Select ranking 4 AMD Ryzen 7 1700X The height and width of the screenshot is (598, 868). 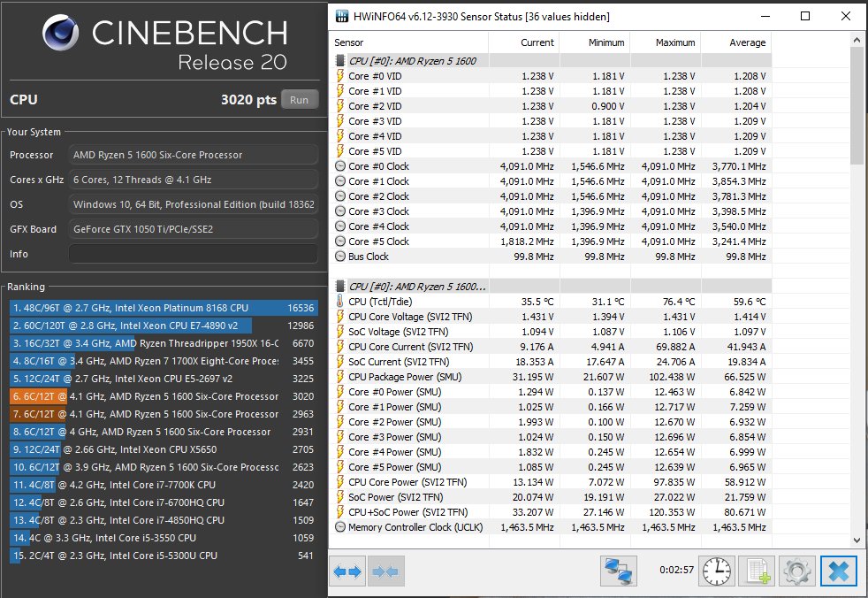point(164,361)
